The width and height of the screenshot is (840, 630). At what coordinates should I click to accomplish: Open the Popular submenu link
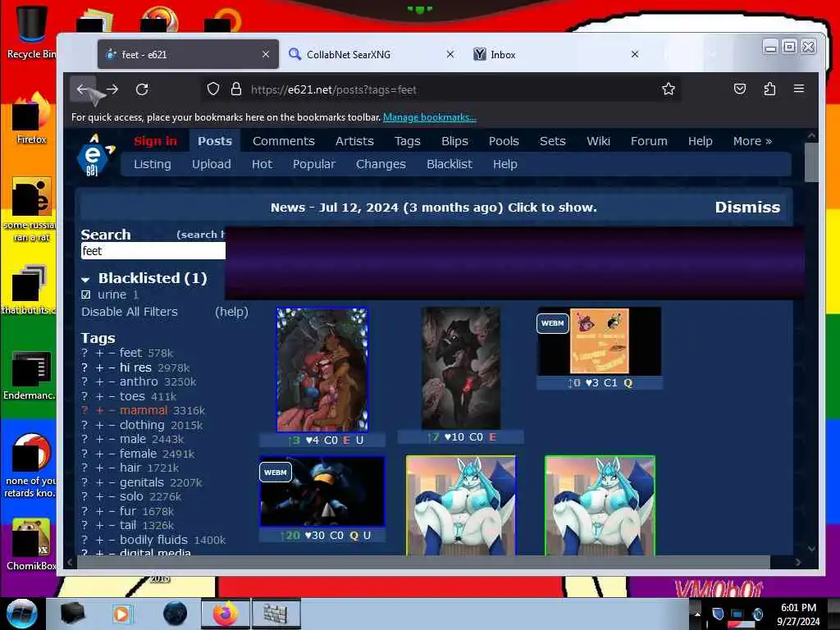pos(313,164)
